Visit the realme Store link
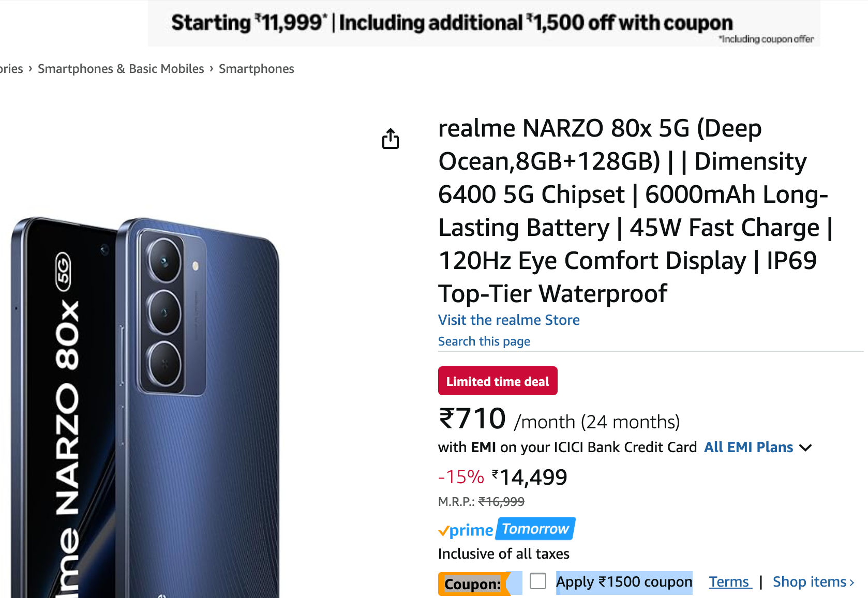The width and height of the screenshot is (868, 598). pos(509,320)
